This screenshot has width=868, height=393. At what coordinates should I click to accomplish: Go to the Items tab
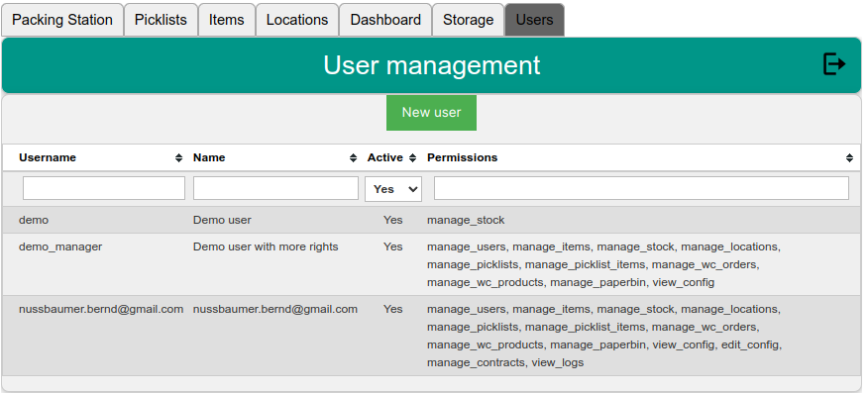coord(226,20)
